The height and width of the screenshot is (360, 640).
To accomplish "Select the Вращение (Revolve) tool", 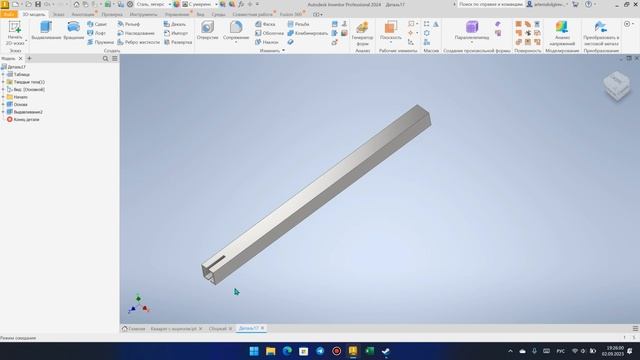I will coord(73,31).
